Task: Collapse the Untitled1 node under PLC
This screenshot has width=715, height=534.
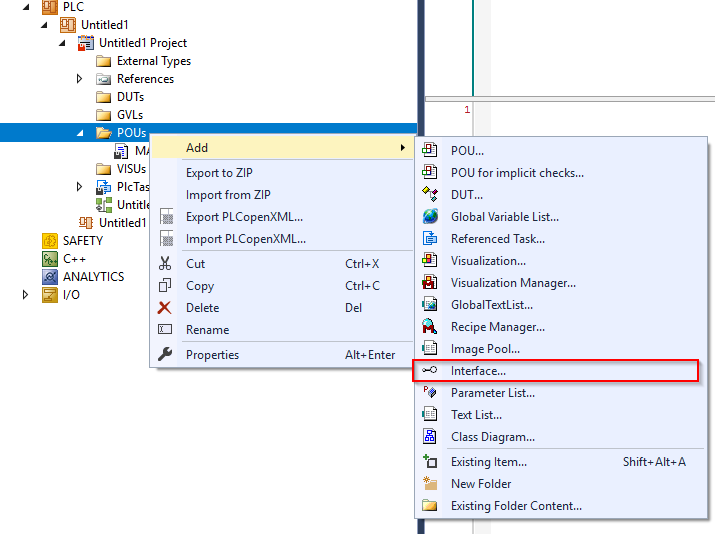Action: pos(44,25)
